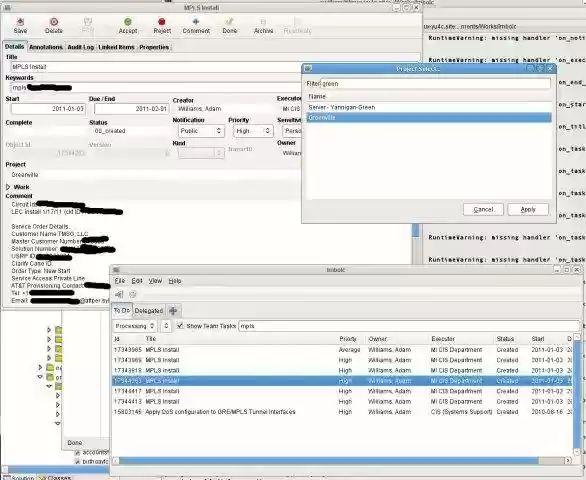Select task row with Id 17344413
The image size is (586, 480).
pyautogui.click(x=342, y=401)
